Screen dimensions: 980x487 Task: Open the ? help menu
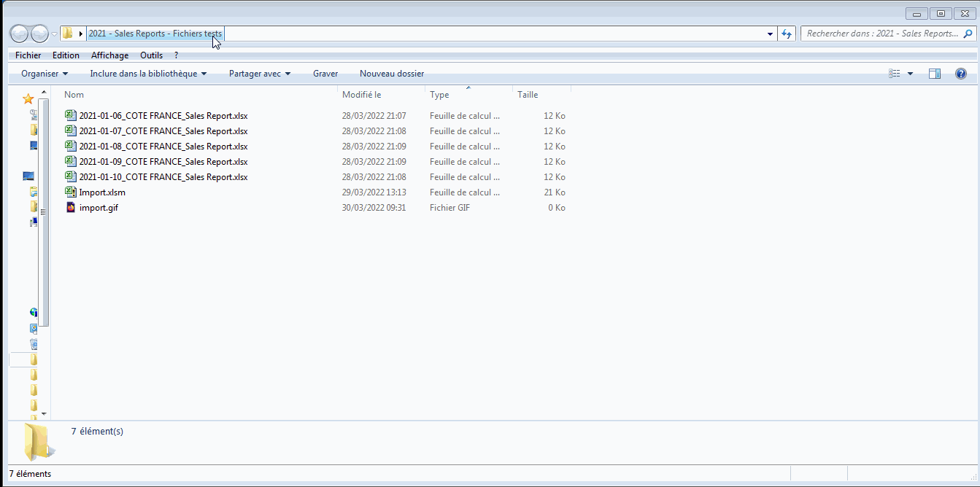(176, 55)
